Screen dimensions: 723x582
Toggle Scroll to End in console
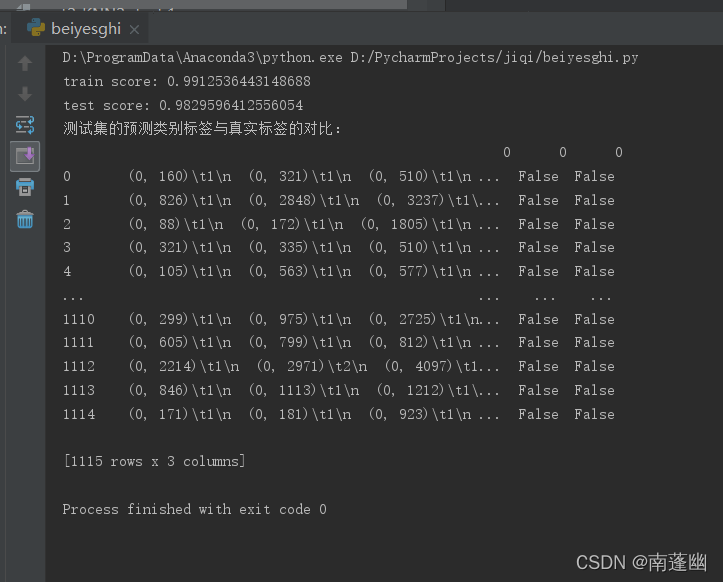tap(25, 155)
